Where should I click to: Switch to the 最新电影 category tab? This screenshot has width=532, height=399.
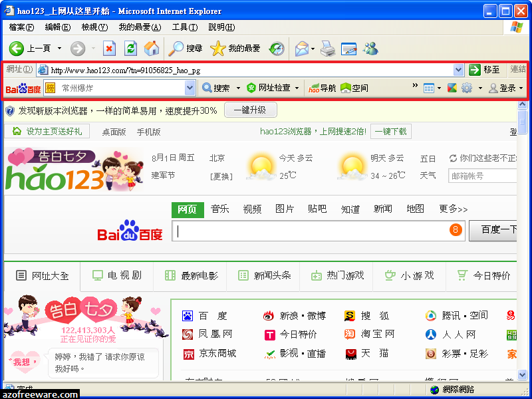[x=190, y=275]
